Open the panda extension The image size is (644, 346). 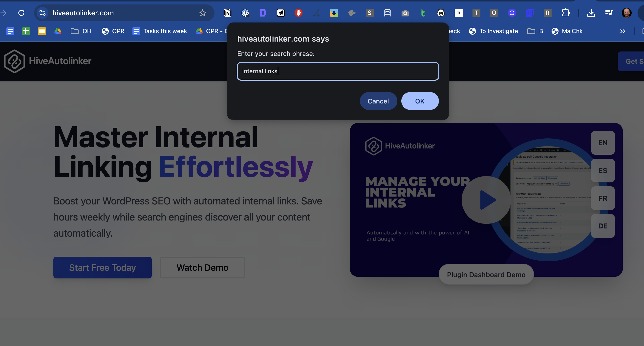tap(441, 13)
